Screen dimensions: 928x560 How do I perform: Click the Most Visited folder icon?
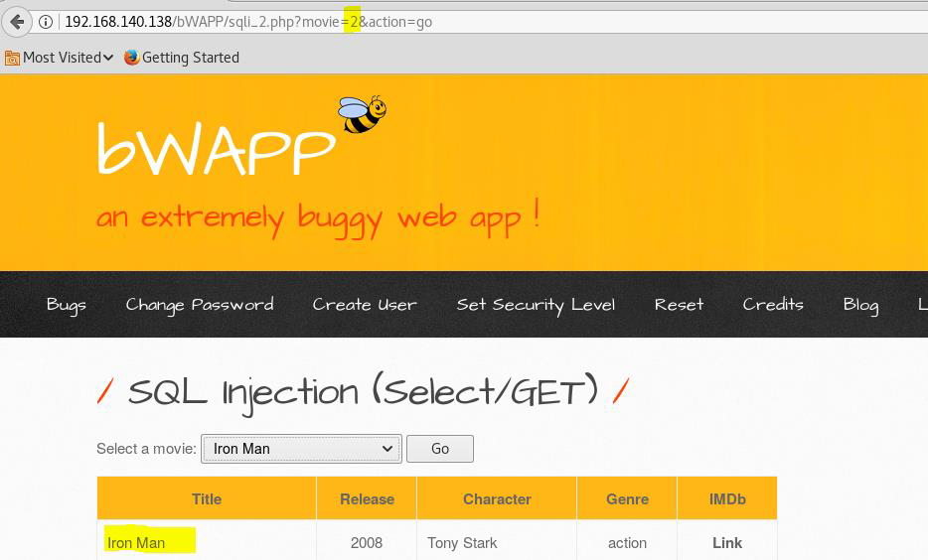click(12, 58)
